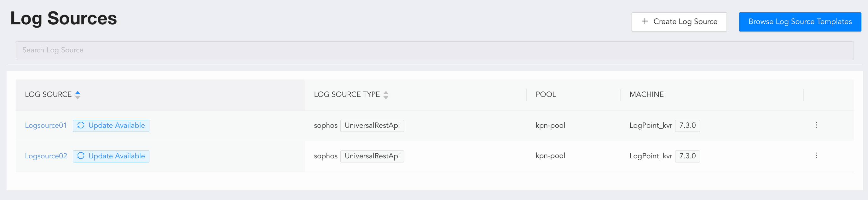Open the three-dot menu for Logsource02
Image resolution: width=868 pixels, height=200 pixels.
click(816, 156)
